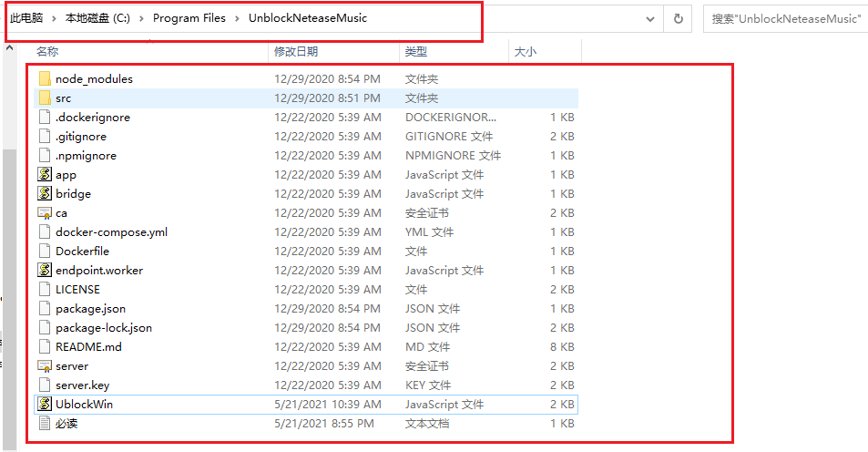
Task: Sort by 类型 column header
Action: 416,53
